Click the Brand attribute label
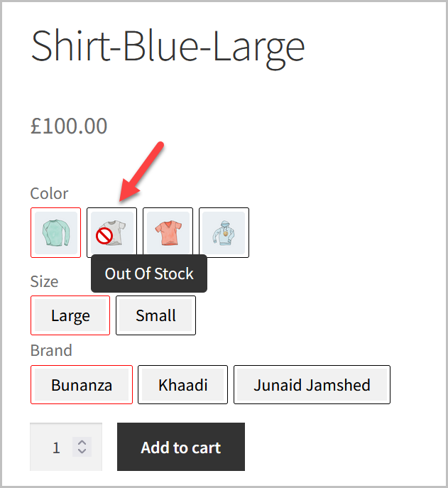This screenshot has width=448, height=488. pyautogui.click(x=51, y=350)
